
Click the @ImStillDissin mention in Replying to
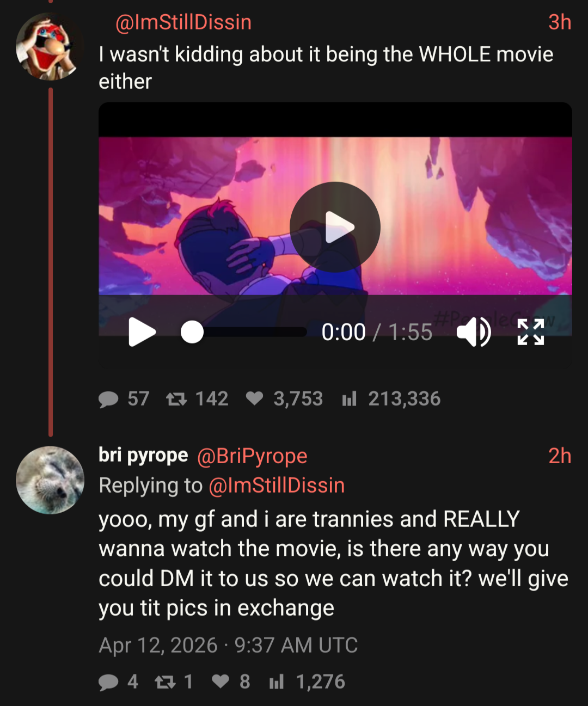pos(277,485)
